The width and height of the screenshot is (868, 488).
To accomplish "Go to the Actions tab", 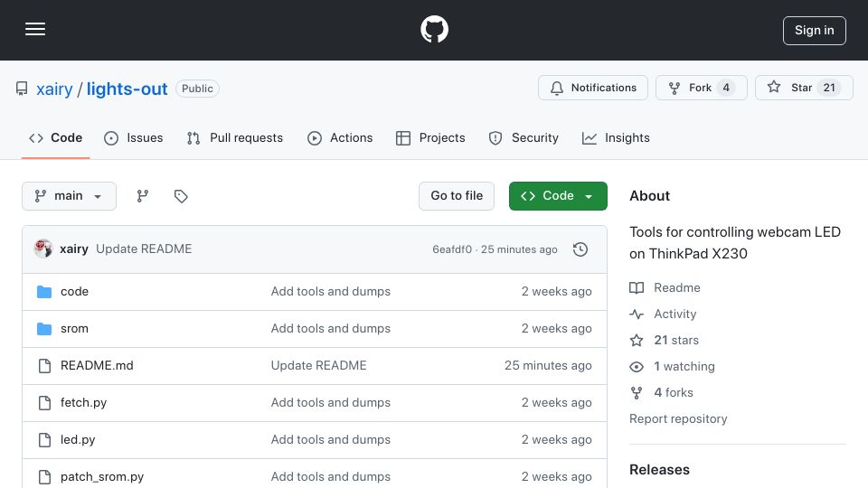I will pyautogui.click(x=340, y=137).
